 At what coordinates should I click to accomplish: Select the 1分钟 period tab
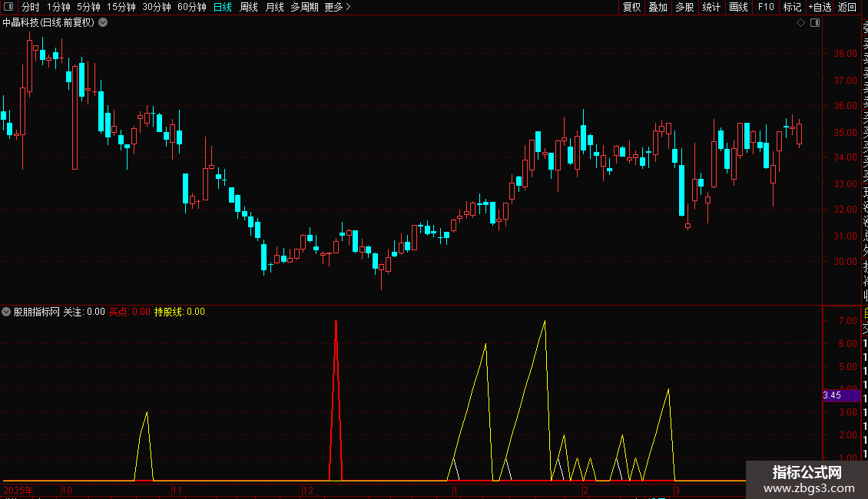tap(58, 7)
